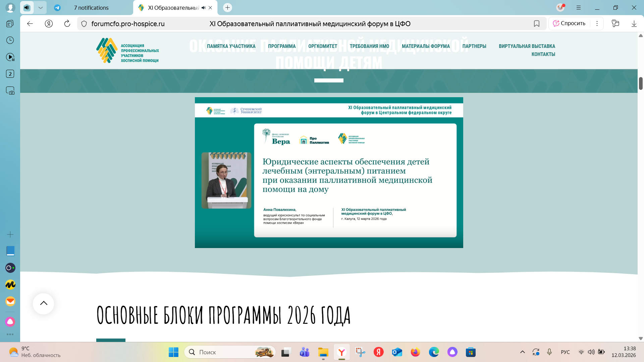Open the downloads icon

pos(634,23)
